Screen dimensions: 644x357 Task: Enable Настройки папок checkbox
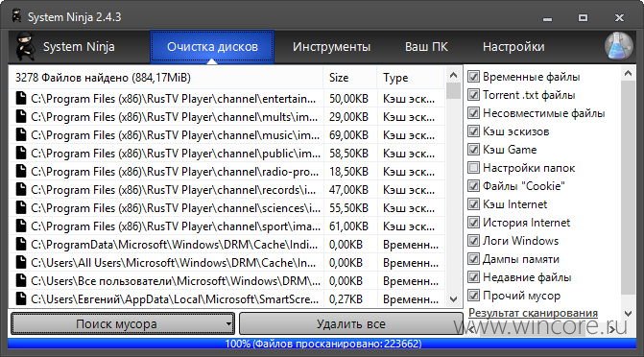coord(473,168)
